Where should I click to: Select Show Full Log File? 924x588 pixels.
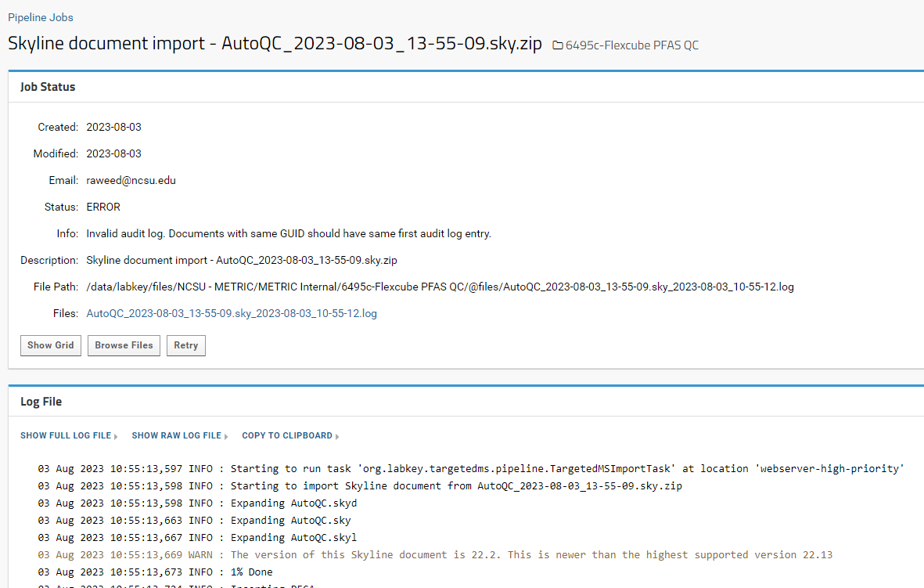pos(66,435)
